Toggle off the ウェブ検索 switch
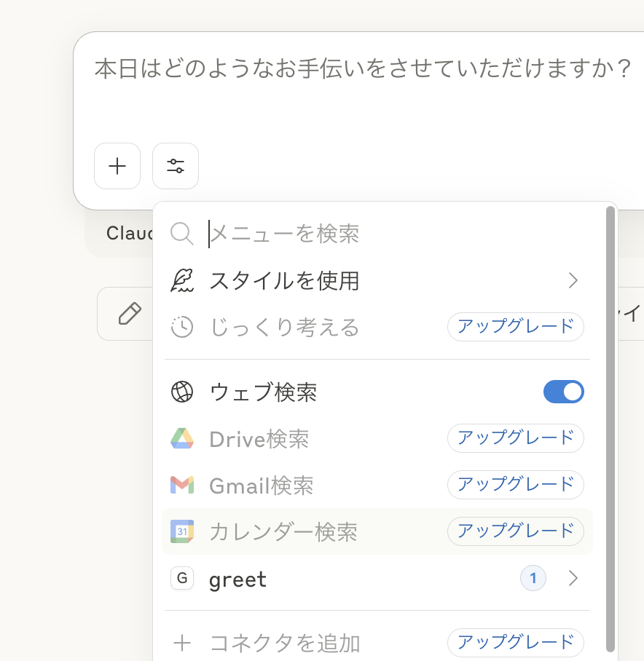Viewport: 644px width, 661px height. point(563,392)
